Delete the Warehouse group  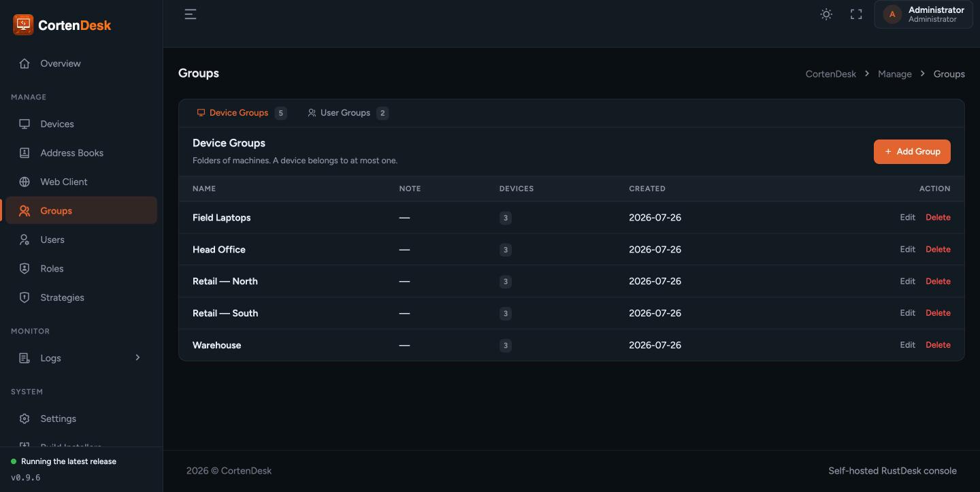[938, 345]
